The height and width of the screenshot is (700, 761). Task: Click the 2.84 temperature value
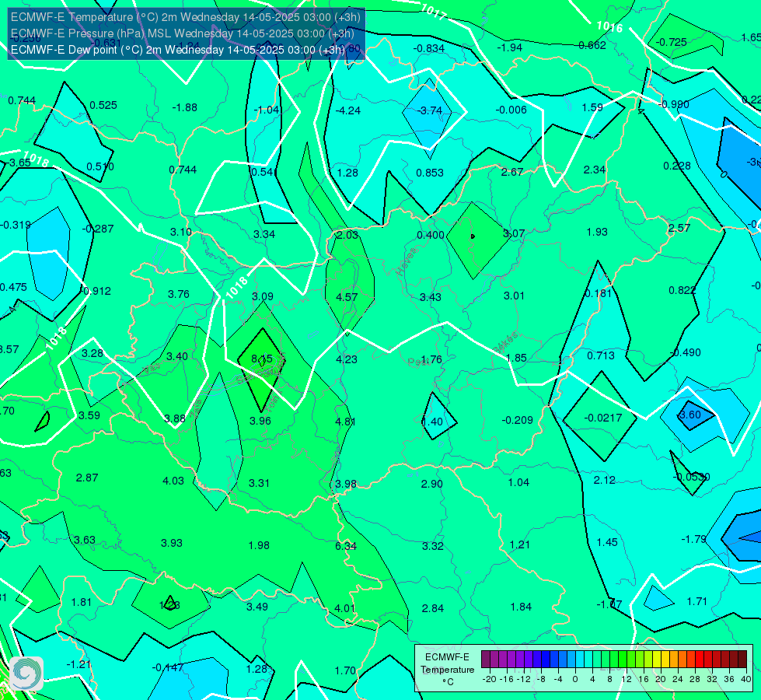click(x=432, y=608)
